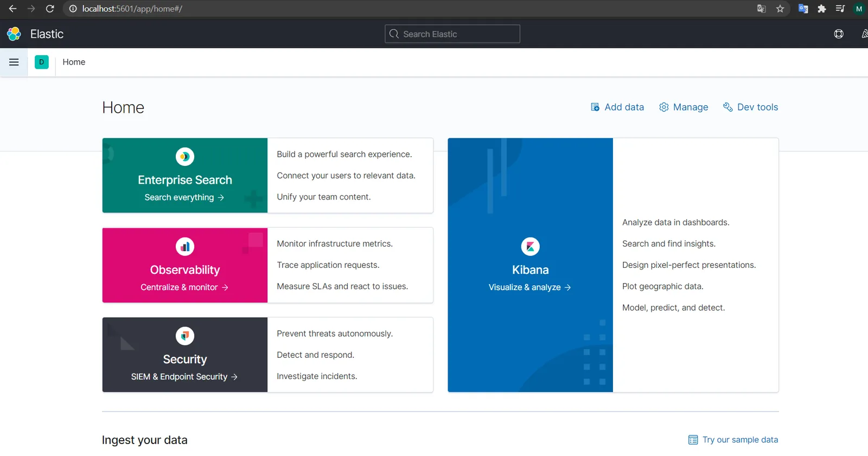Open the Manage link
The height and width of the screenshot is (456, 868).
(684, 107)
